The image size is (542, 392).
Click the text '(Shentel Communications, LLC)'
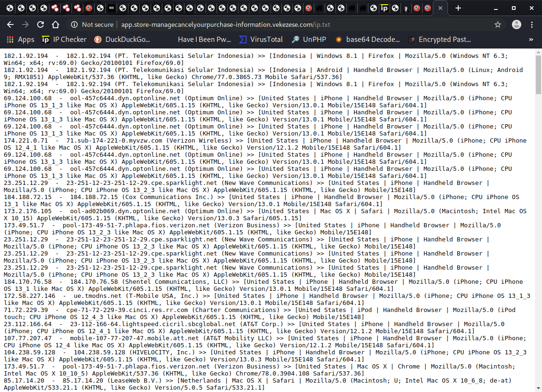(x=175, y=282)
